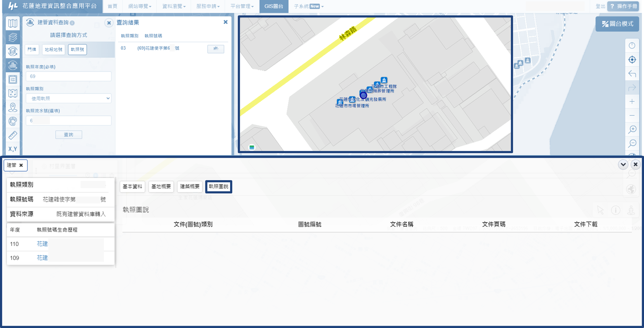Select the 地段地號 query method
This screenshot has height=328, width=644.
[54, 49]
